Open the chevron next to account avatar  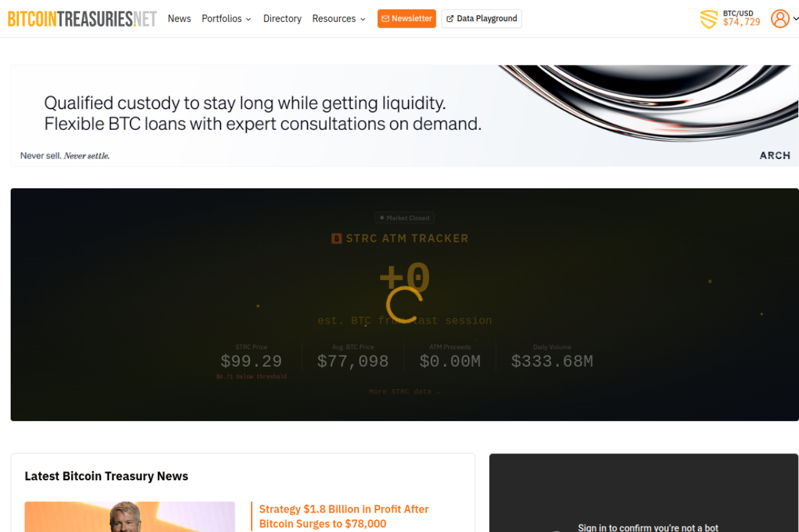[796, 19]
